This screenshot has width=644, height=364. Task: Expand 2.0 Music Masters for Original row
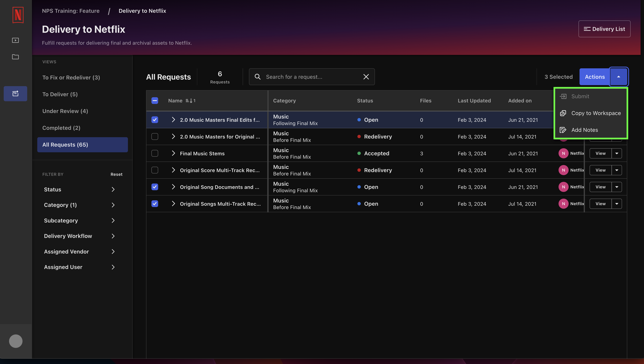173,136
